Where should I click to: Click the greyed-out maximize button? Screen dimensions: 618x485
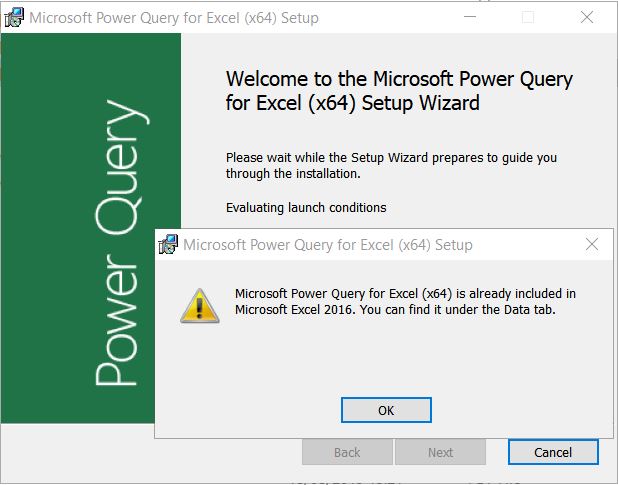point(528,17)
